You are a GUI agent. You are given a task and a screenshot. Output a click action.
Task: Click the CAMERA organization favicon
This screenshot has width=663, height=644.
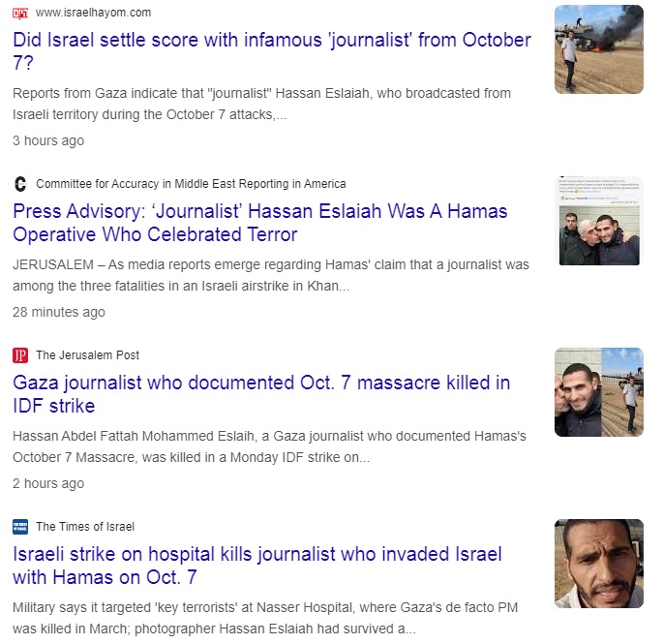pos(20,184)
